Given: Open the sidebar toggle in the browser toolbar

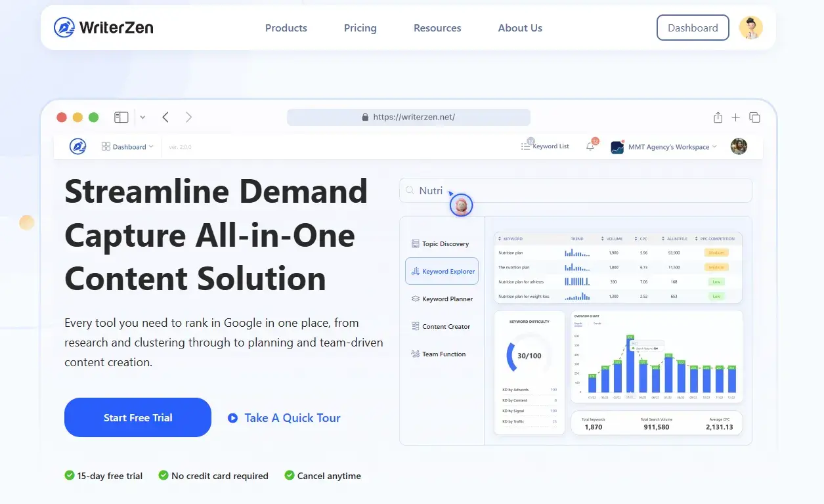Looking at the screenshot, I should click(121, 116).
